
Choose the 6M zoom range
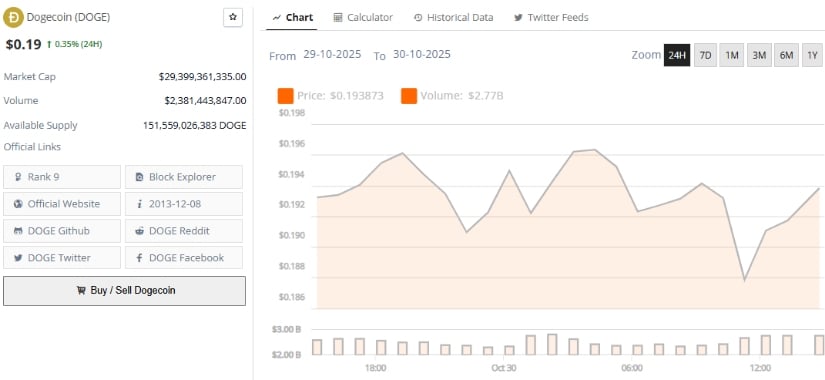click(x=786, y=55)
